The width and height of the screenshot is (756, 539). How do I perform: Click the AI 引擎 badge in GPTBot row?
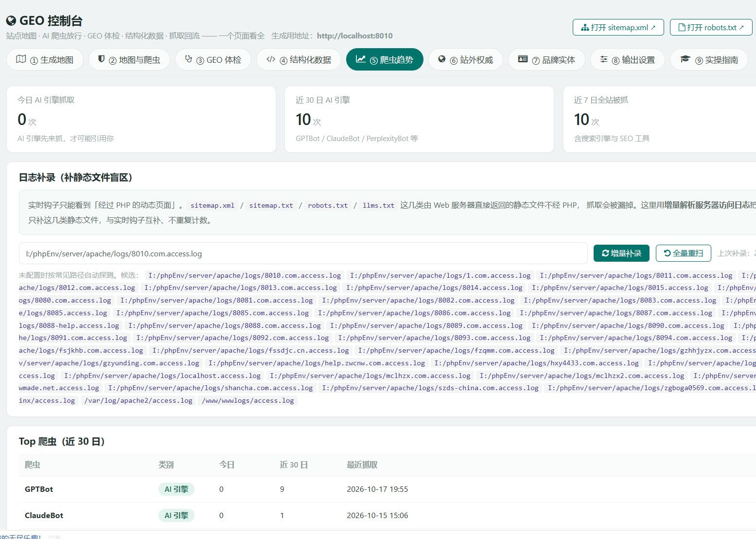176,489
